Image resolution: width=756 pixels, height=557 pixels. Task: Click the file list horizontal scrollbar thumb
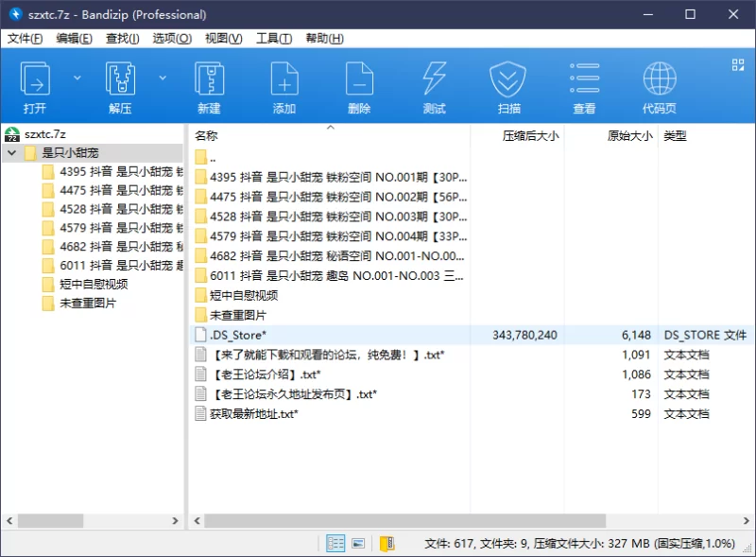coord(405,521)
